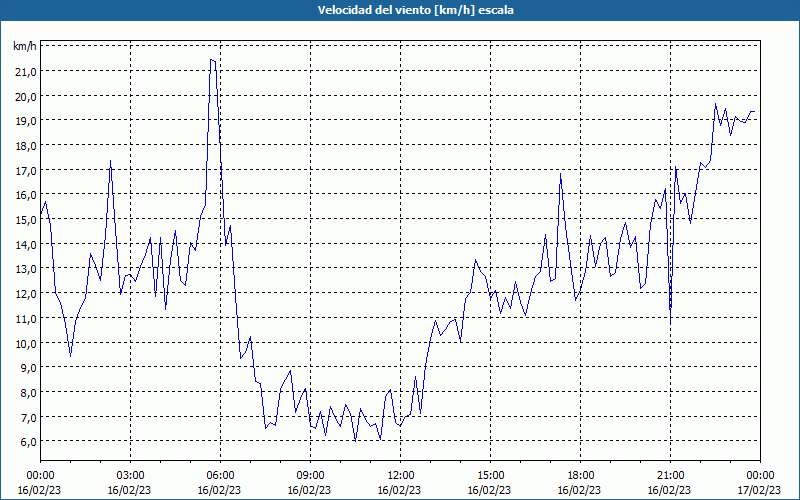The image size is (800, 500).
Task: Click the 15,0 y-axis label
Action: [26, 220]
